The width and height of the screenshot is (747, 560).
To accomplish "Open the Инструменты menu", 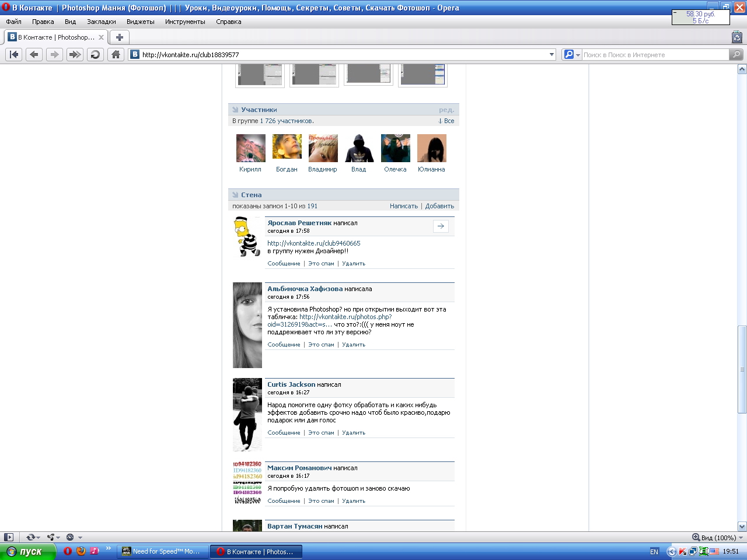I will click(x=185, y=22).
